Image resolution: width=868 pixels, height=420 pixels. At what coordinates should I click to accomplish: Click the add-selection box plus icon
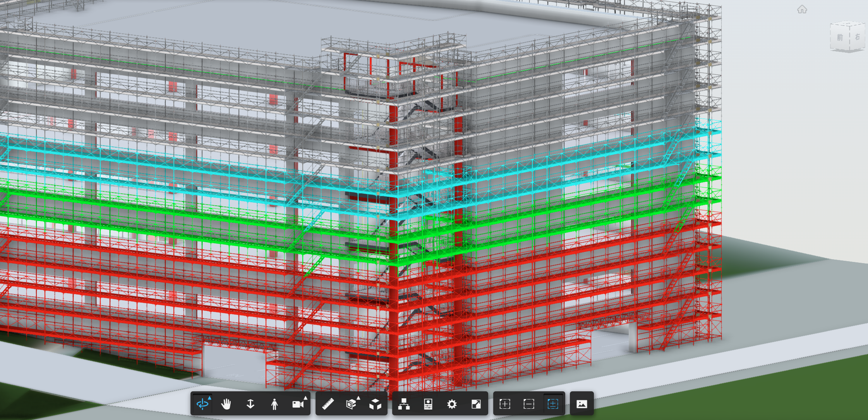(505, 404)
